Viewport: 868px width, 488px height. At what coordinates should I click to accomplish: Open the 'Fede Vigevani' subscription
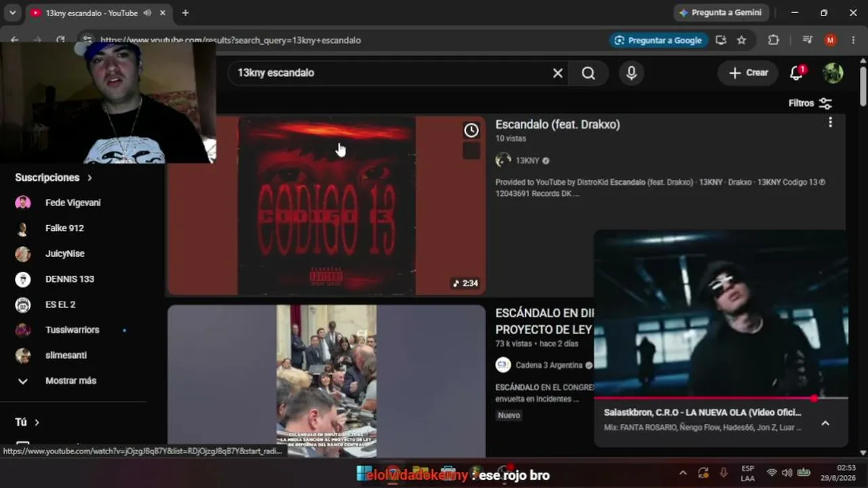[x=73, y=203]
